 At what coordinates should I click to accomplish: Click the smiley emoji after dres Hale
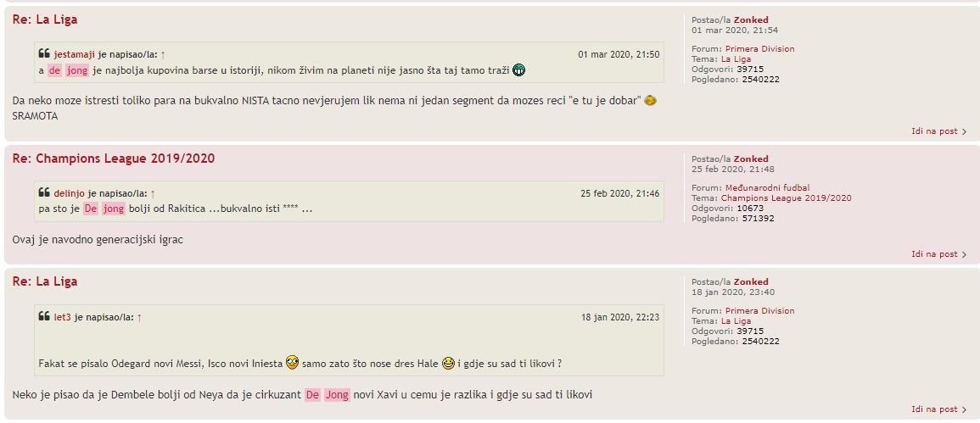(x=448, y=363)
